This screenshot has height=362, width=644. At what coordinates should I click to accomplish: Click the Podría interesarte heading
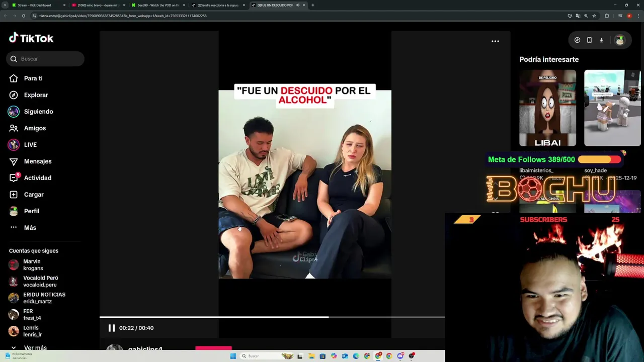[549, 59]
